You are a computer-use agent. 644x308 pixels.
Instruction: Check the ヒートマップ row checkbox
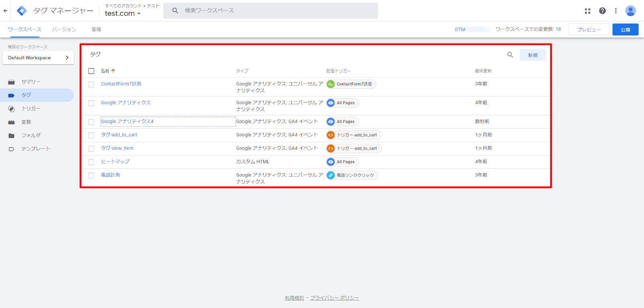(x=91, y=162)
